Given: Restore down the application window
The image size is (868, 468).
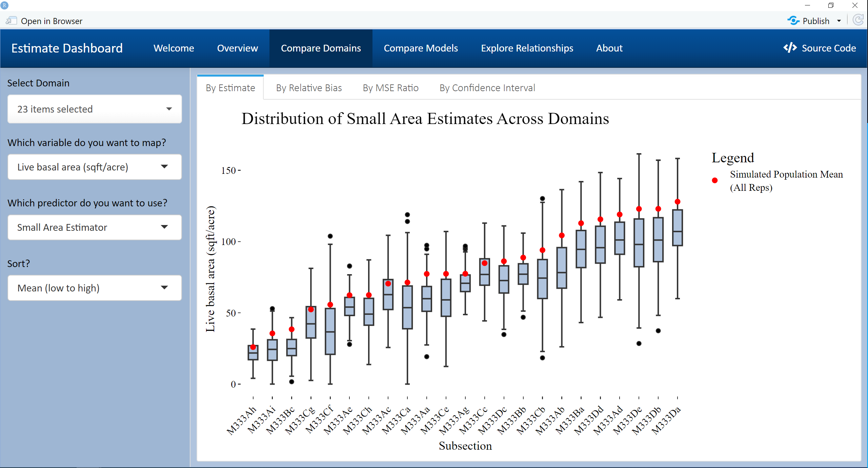Looking at the screenshot, I should [831, 5].
